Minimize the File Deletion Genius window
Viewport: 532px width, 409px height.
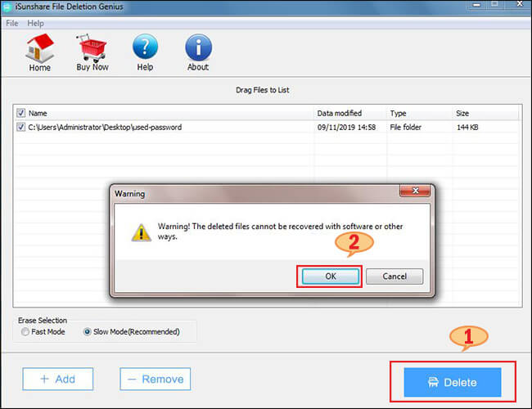coord(476,5)
